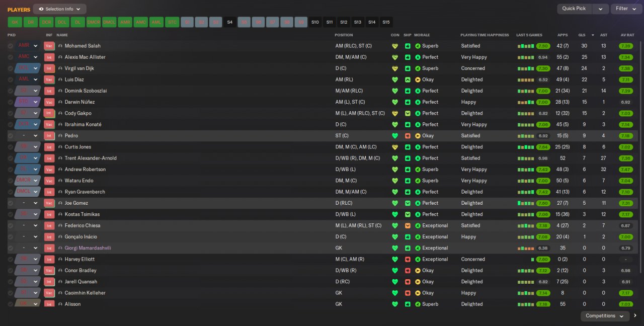The height and width of the screenshot is (326, 644).
Task: Click Mohamed Salah's condition heart icon
Action: (x=395, y=46)
